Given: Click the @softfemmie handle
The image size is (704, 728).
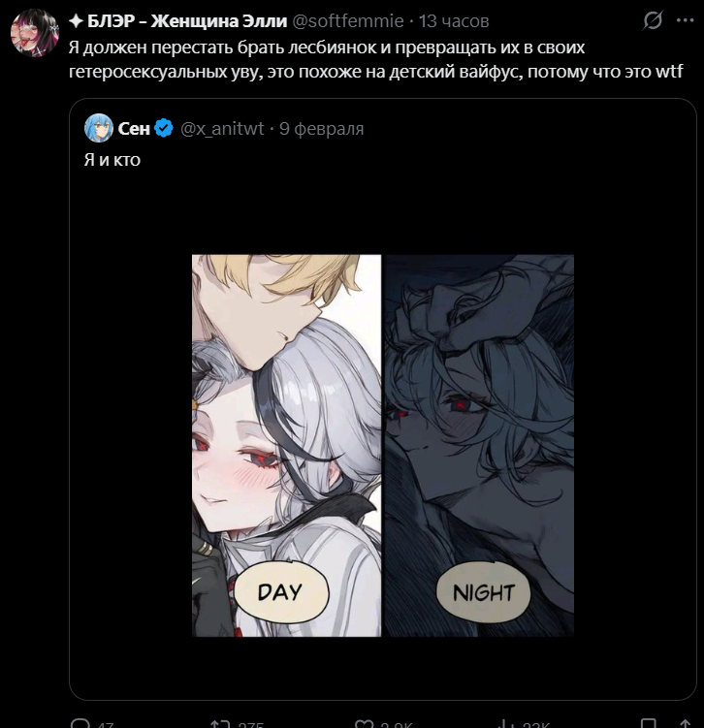Looking at the screenshot, I should pyautogui.click(x=348, y=21).
